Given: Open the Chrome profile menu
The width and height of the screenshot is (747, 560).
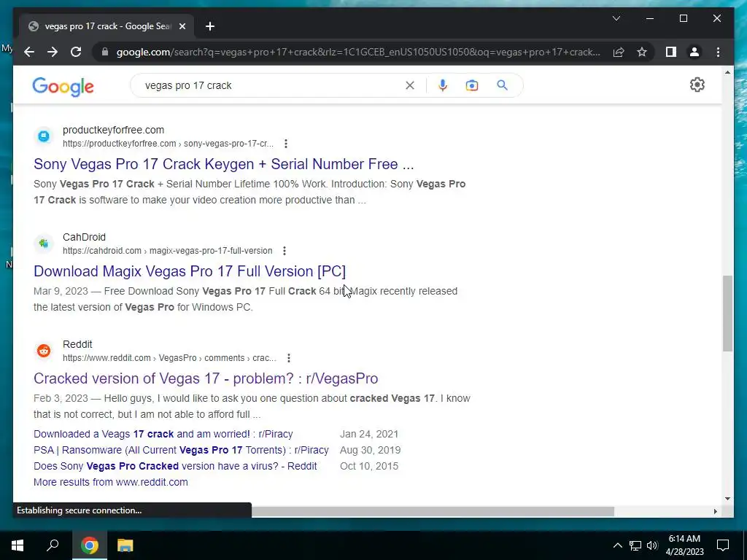Looking at the screenshot, I should coord(694,52).
